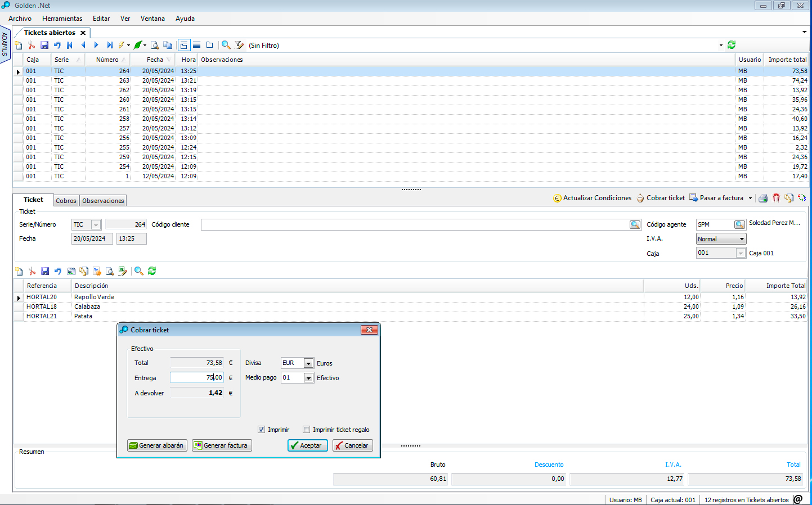Click the Excel export icon in the lines toolbar

coord(123,271)
